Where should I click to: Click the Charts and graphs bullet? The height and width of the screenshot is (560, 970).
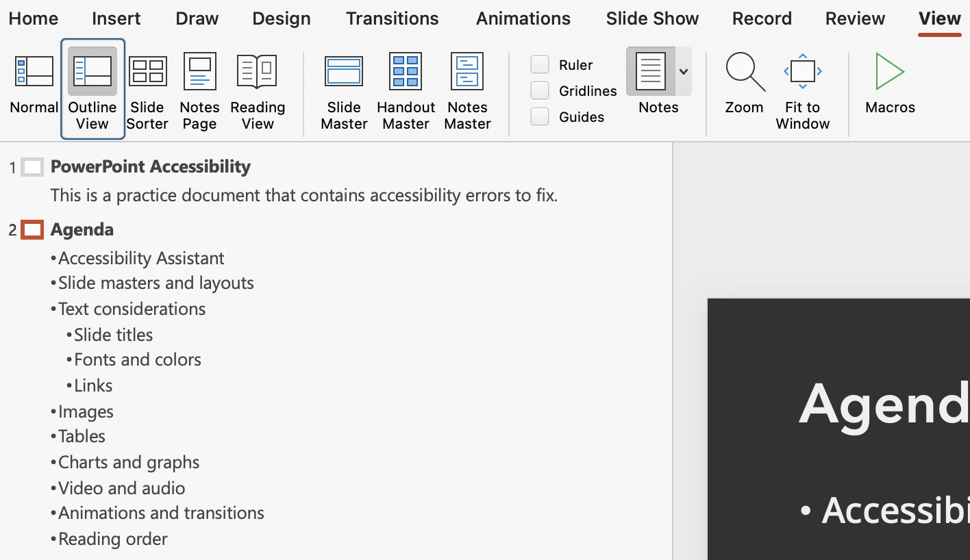point(129,462)
